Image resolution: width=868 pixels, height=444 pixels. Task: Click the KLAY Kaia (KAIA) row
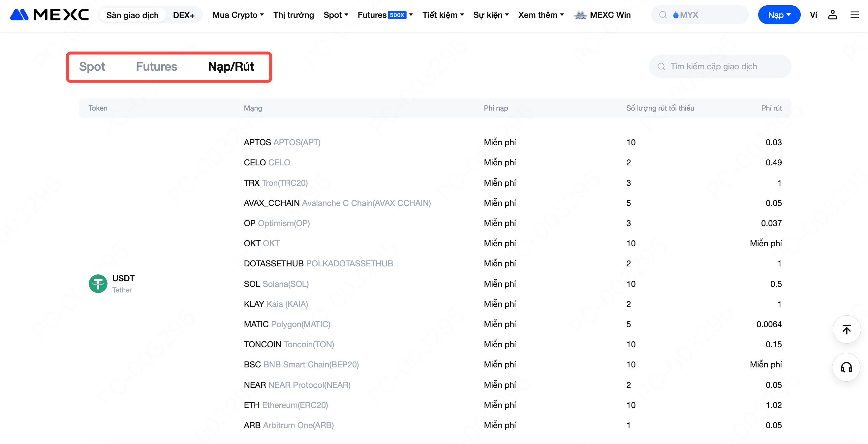point(512,304)
